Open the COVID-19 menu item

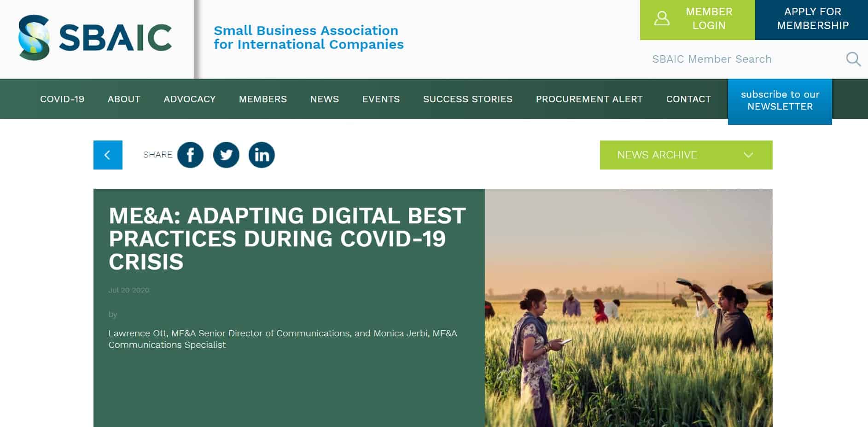pyautogui.click(x=62, y=99)
